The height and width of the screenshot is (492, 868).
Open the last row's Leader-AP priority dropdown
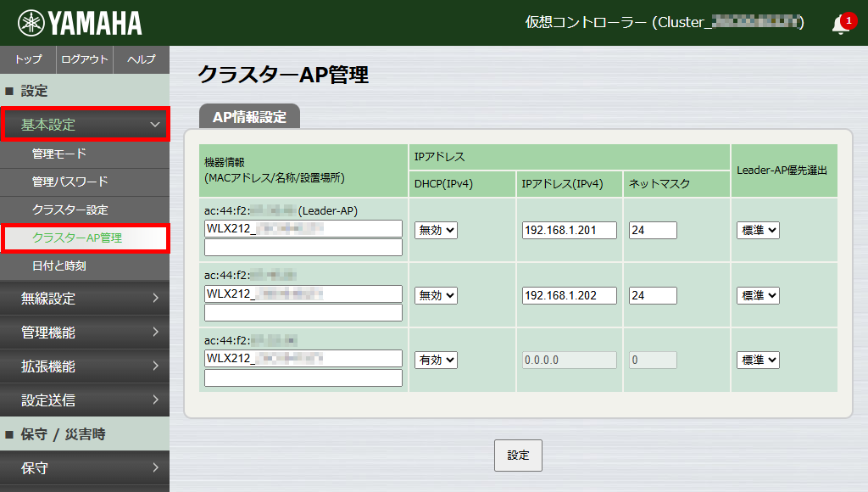tap(757, 359)
